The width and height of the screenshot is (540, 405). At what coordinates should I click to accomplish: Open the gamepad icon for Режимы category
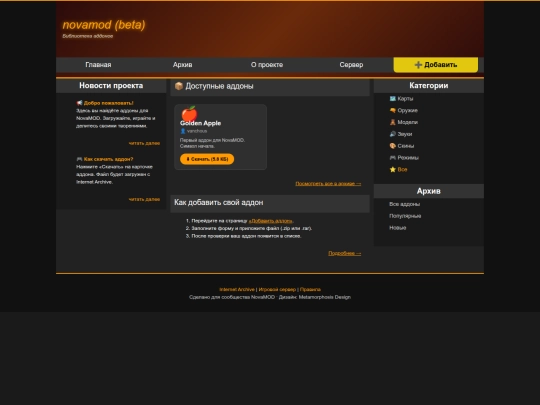[x=393, y=158]
